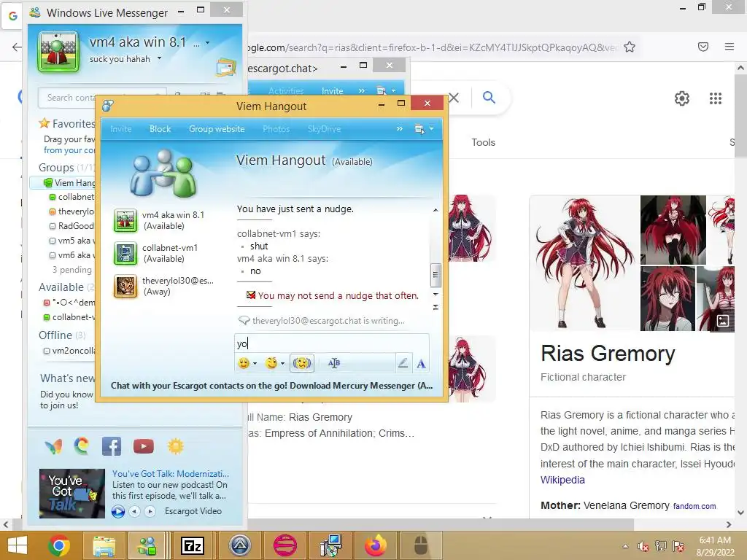Open the Firefox hamburger menu
Viewport: 747px width, 560px height.
click(729, 47)
